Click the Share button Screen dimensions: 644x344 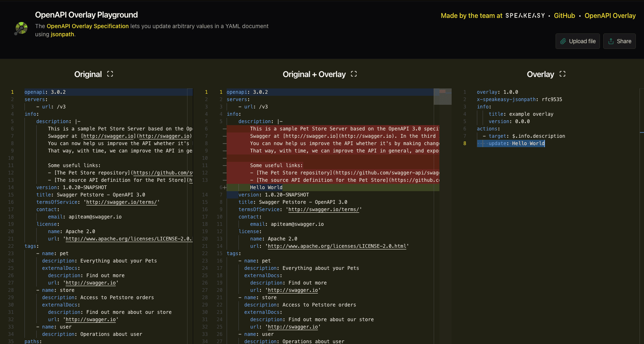click(x=620, y=41)
